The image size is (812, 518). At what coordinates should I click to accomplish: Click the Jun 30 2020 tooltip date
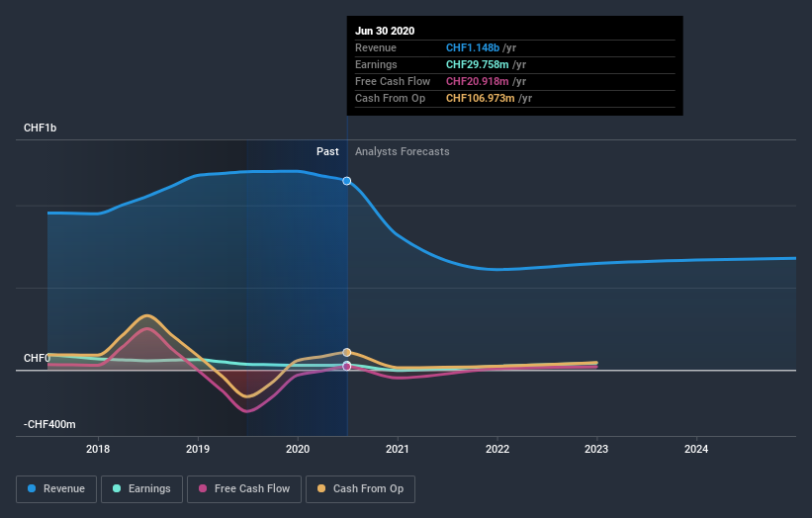point(385,31)
